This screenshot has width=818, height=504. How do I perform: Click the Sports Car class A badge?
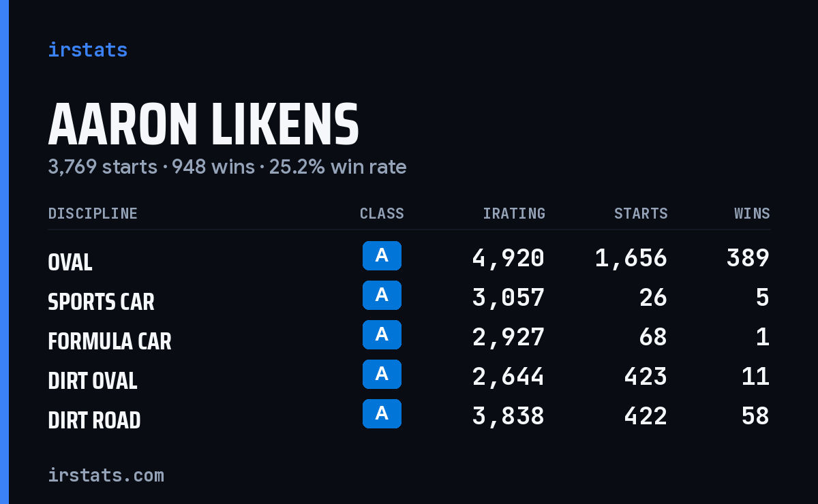pos(382,295)
